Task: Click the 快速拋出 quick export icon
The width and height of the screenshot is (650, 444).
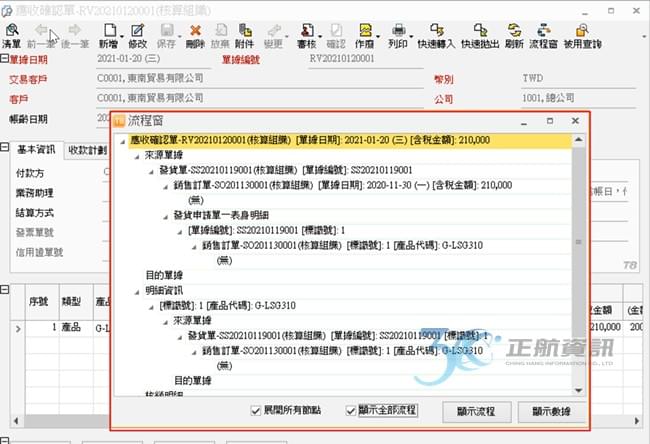Action: click(480, 30)
